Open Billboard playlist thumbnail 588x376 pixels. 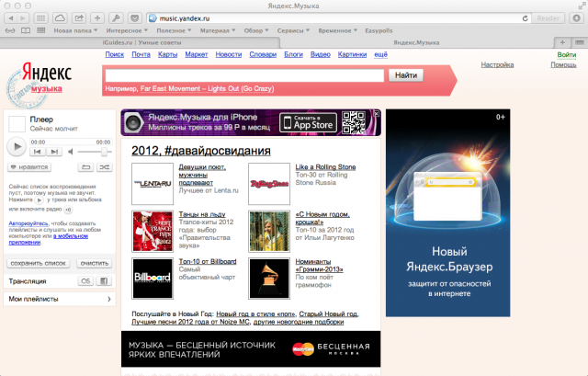click(x=153, y=278)
